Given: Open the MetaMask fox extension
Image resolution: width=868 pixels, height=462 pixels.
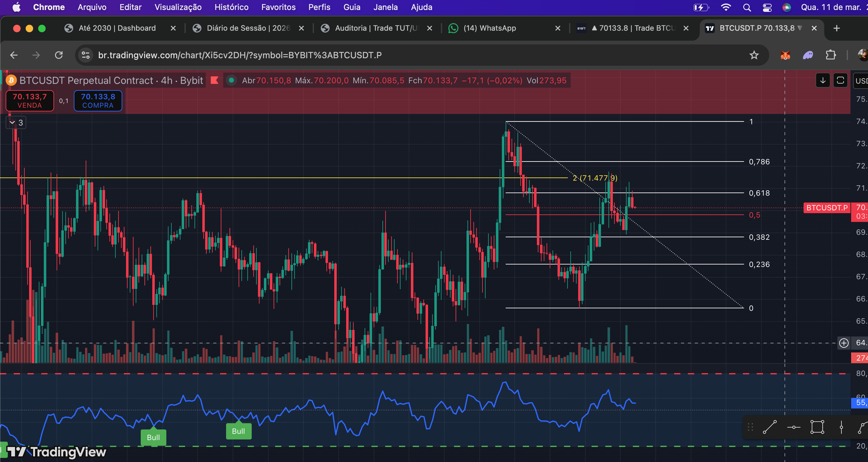Looking at the screenshot, I should pos(785,55).
